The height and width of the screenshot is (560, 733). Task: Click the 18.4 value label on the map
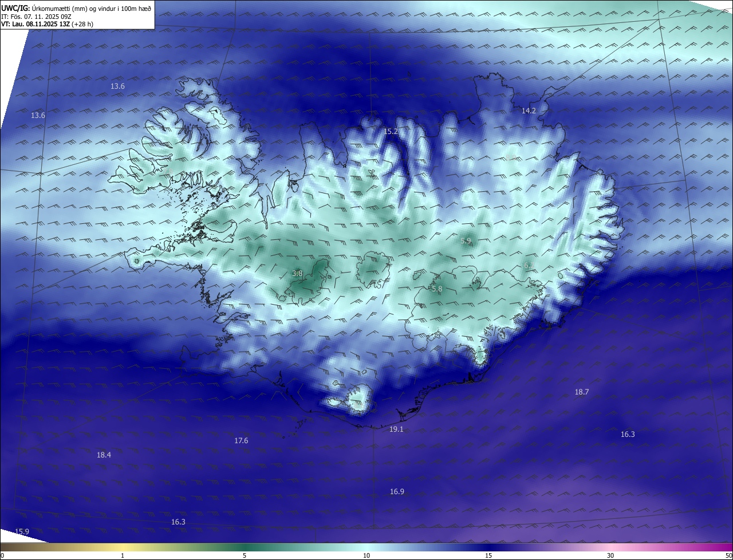[x=104, y=455]
